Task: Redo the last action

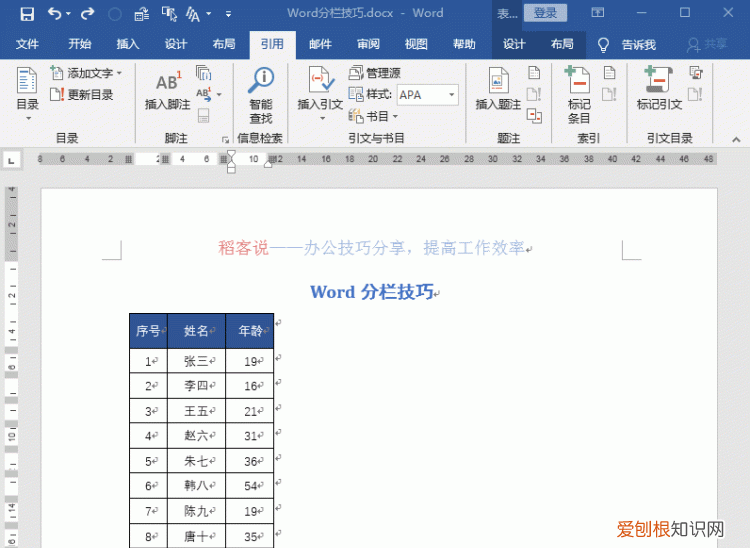Action: click(x=88, y=14)
